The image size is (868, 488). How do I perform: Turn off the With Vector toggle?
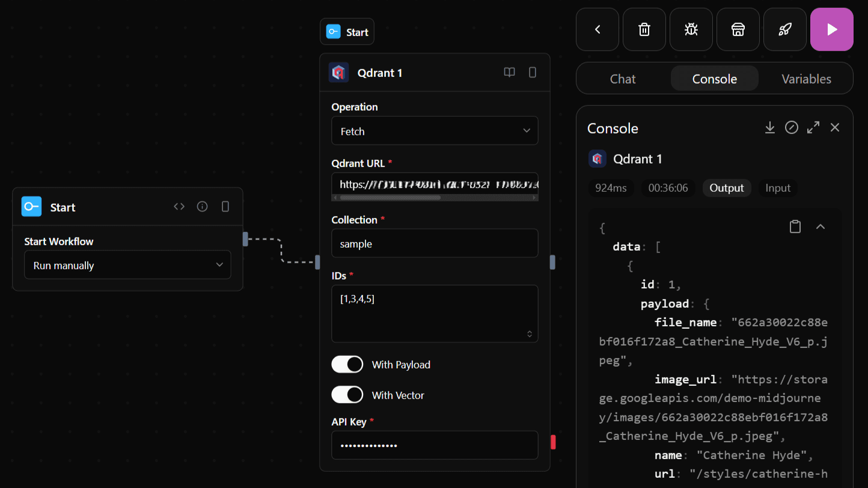pos(347,395)
